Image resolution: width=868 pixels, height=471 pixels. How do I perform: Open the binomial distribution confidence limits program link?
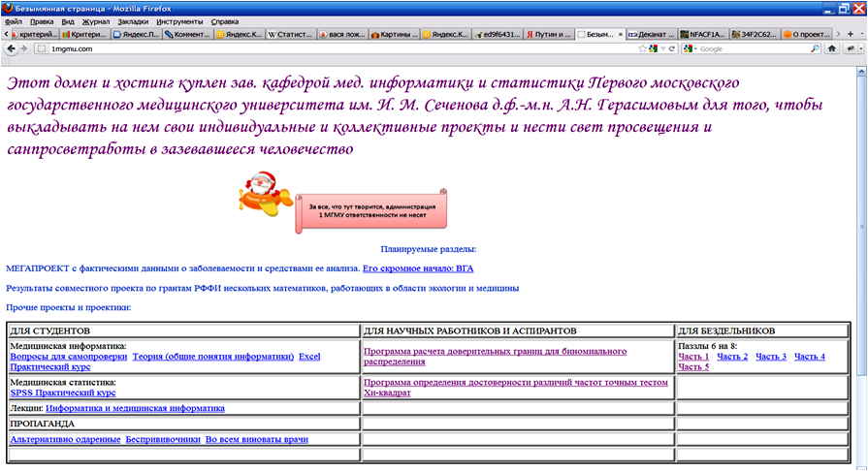tap(495, 357)
